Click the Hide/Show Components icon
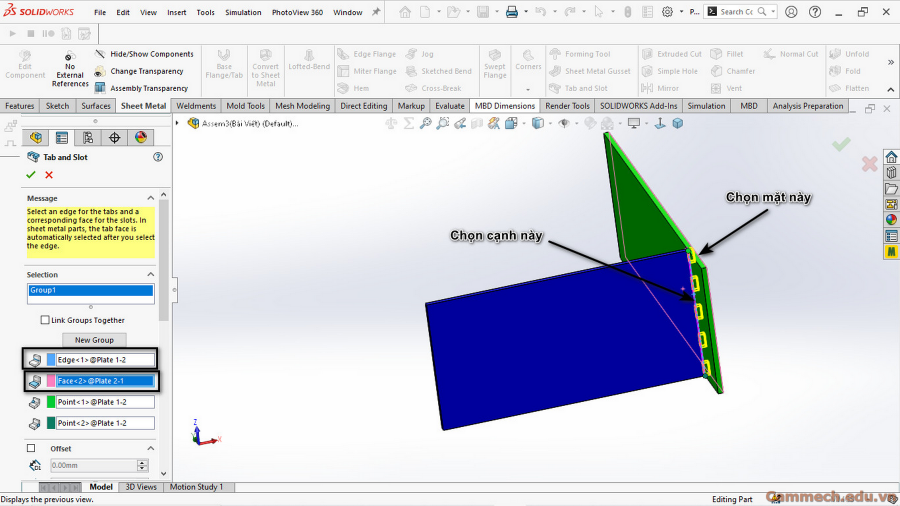Image resolution: width=900 pixels, height=506 pixels. click(100, 54)
